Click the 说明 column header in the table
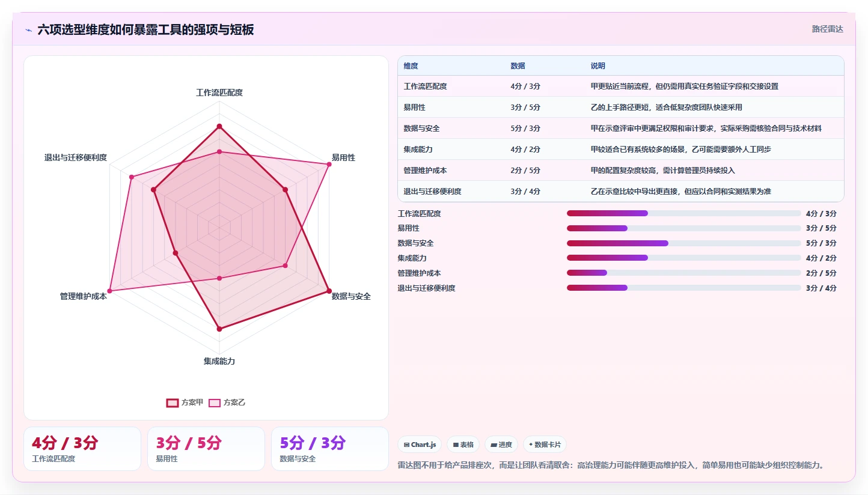 (598, 66)
